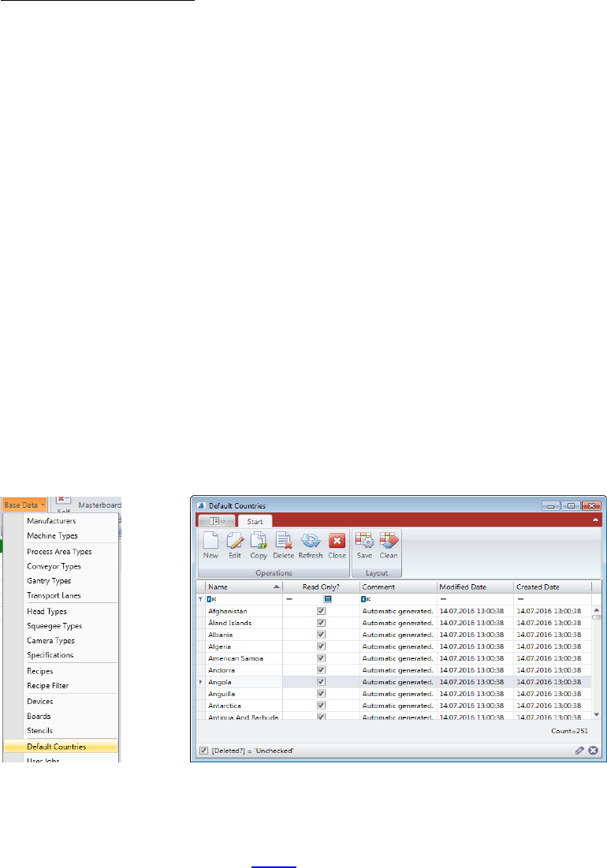The width and height of the screenshot is (607, 868).
Task: Select Transport Lanes menu item
Action: tap(54, 596)
